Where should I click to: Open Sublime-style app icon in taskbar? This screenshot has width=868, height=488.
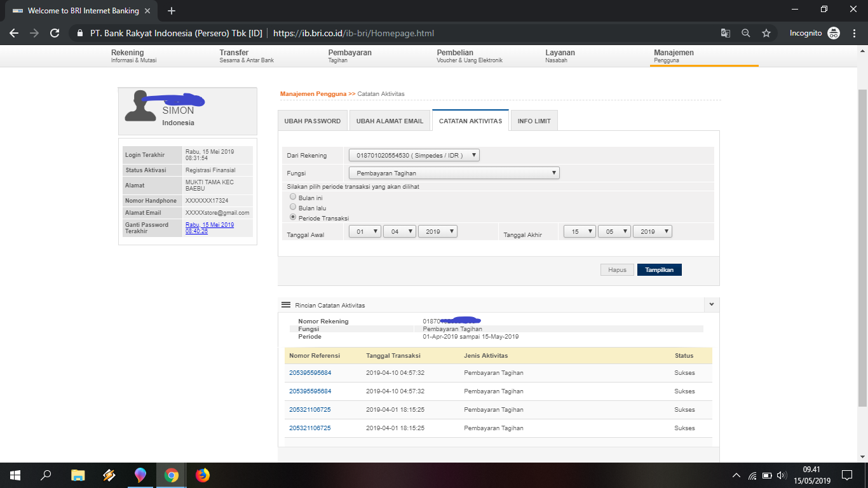[109, 475]
